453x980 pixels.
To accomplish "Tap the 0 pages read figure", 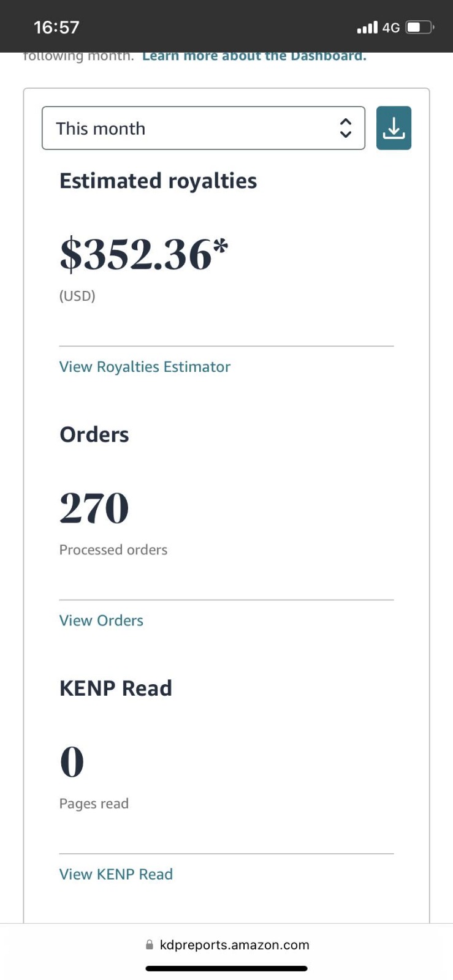I will coord(72,762).
